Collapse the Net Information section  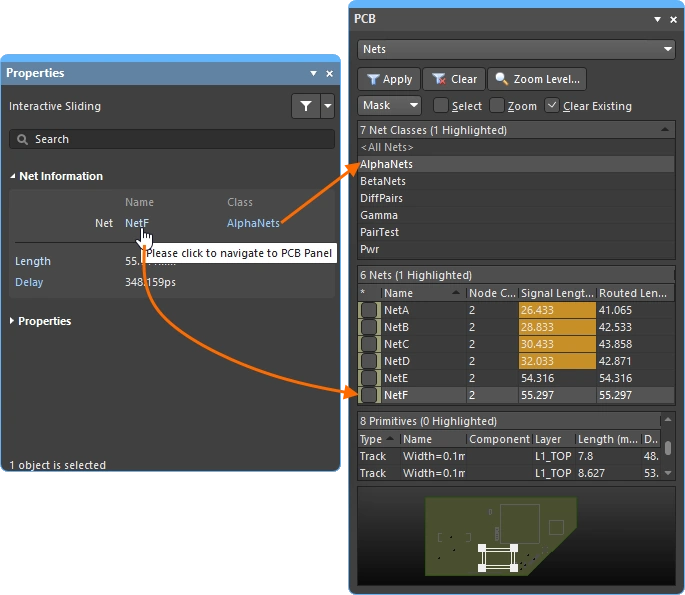click(x=13, y=176)
